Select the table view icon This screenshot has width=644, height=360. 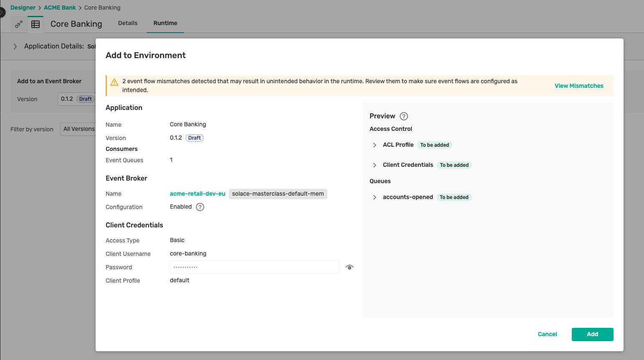[x=35, y=24]
